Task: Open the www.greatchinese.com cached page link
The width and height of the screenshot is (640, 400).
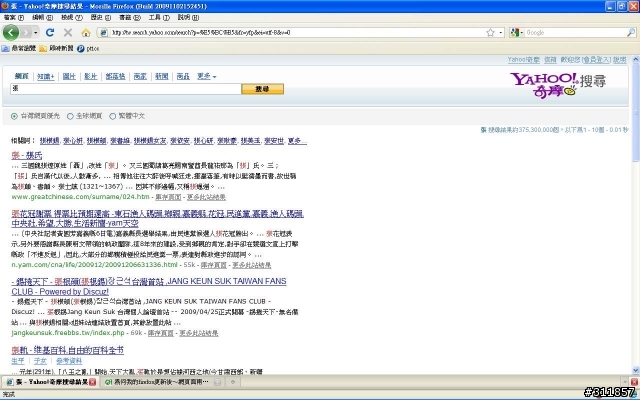Action: pos(168,197)
